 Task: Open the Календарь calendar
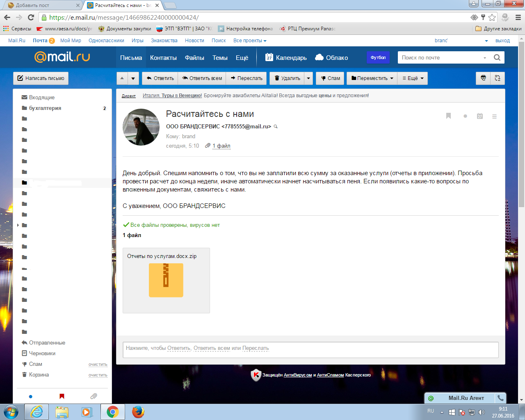pos(286,58)
